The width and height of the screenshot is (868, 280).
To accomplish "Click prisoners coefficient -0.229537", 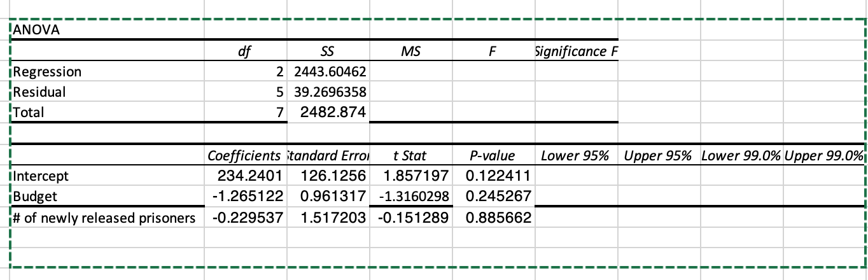I will point(246,218).
